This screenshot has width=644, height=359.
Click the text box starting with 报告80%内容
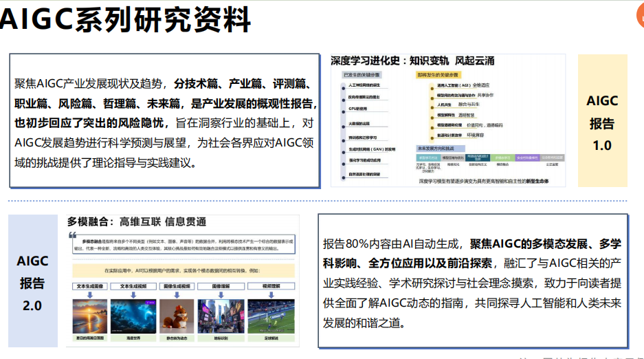coord(473,281)
